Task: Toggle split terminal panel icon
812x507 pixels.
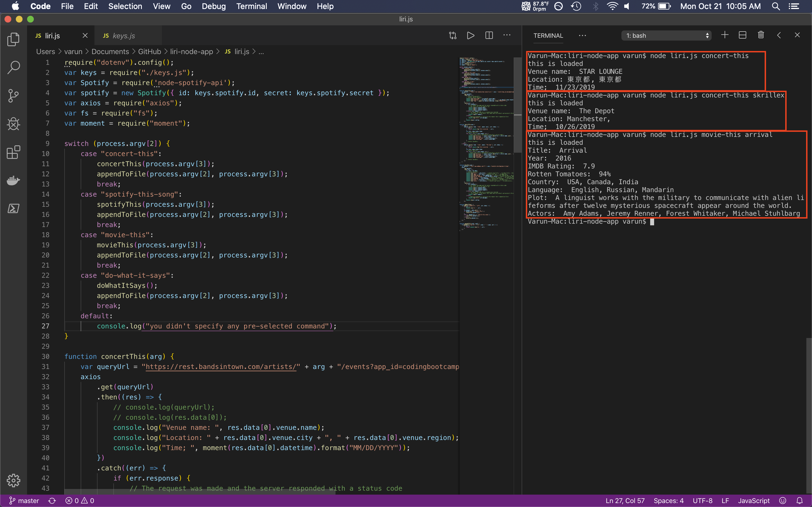Action: [742, 35]
